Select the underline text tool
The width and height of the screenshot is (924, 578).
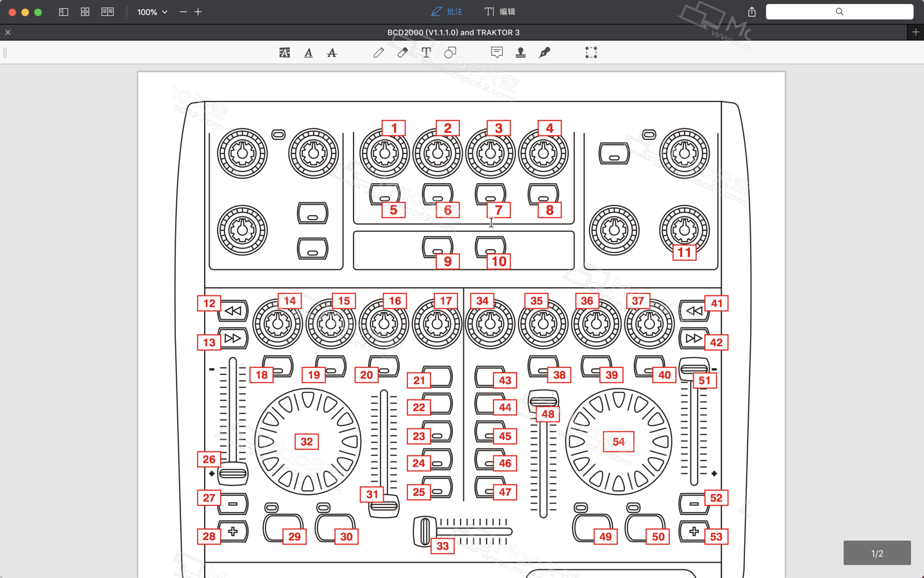pyautogui.click(x=309, y=53)
